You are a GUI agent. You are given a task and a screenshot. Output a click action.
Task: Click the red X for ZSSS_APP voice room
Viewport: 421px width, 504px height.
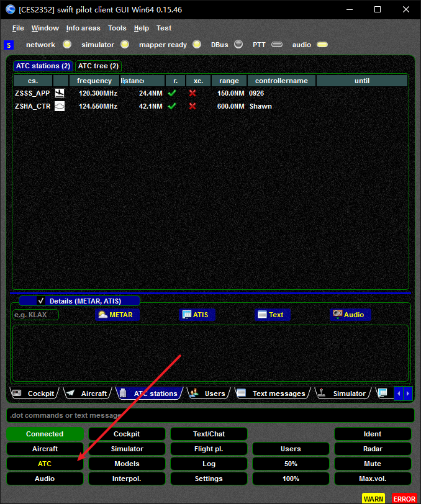[x=192, y=93]
